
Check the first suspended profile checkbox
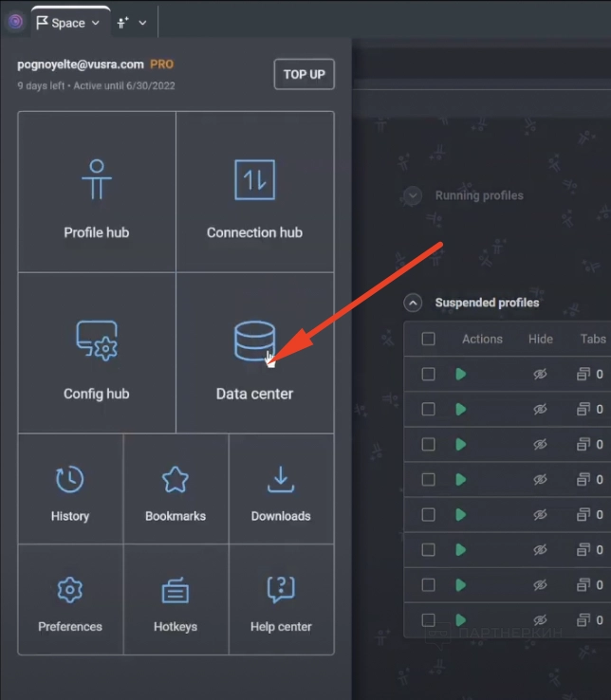point(429,375)
